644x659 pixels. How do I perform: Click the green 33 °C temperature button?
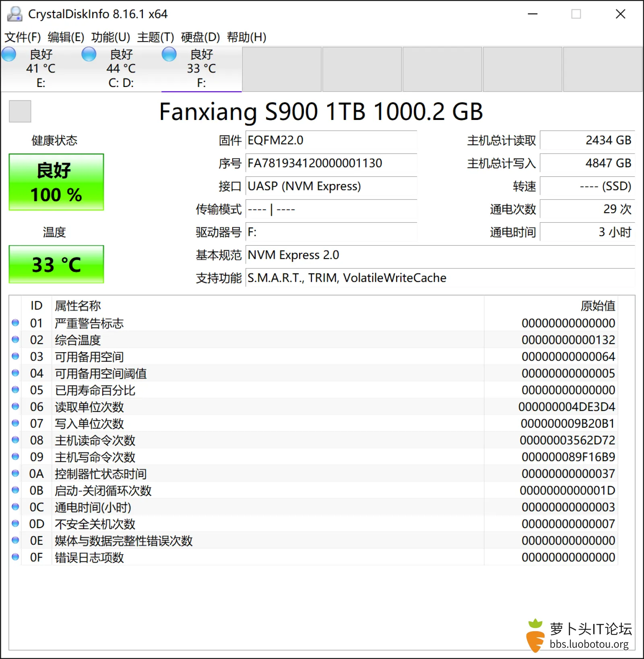56,264
